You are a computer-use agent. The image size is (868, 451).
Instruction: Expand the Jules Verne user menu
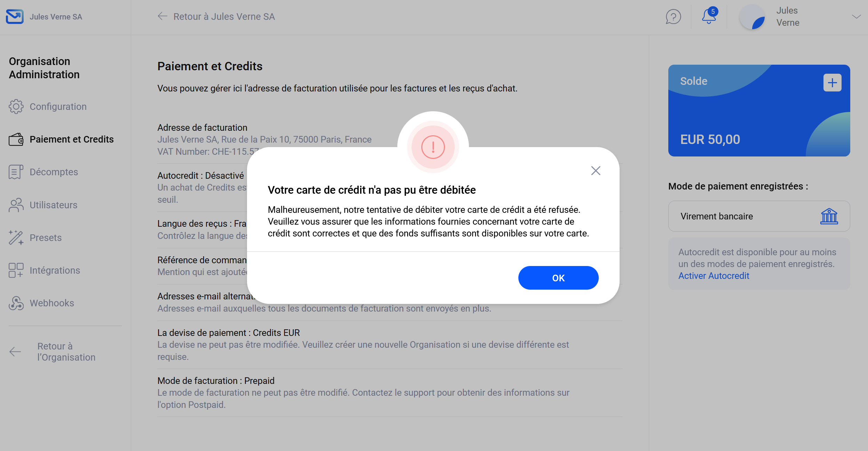point(856,17)
